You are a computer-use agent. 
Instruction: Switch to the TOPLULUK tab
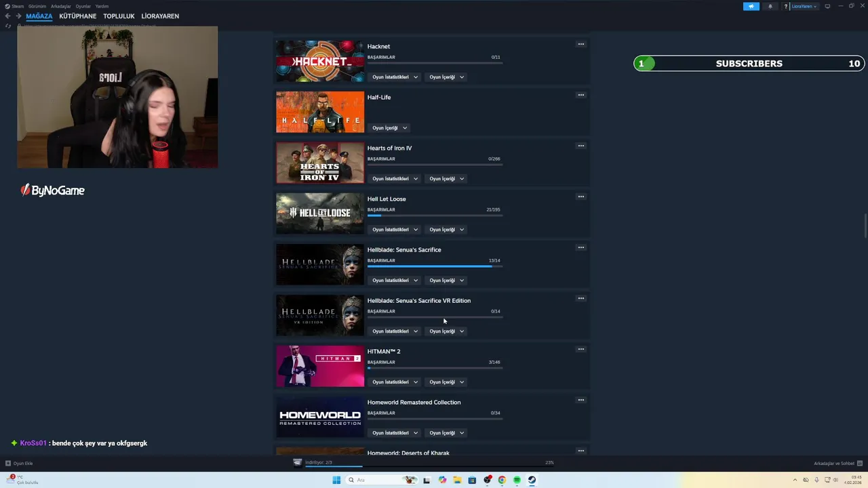(119, 16)
